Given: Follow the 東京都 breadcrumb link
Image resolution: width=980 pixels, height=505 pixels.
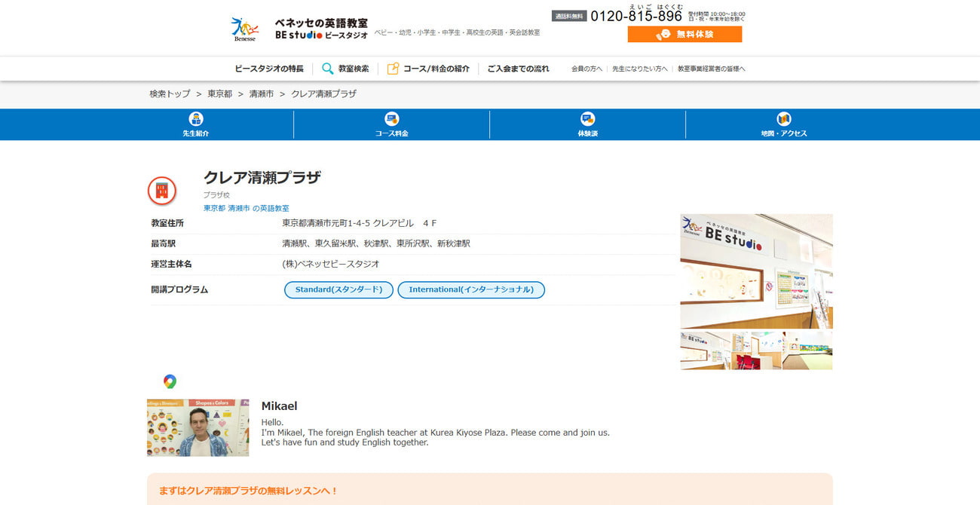Looking at the screenshot, I should (220, 93).
